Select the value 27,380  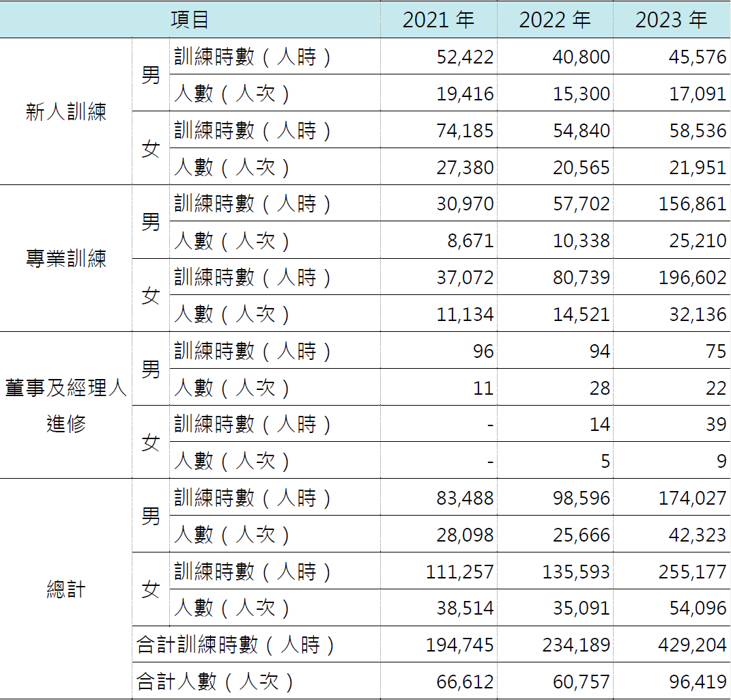pyautogui.click(x=465, y=167)
